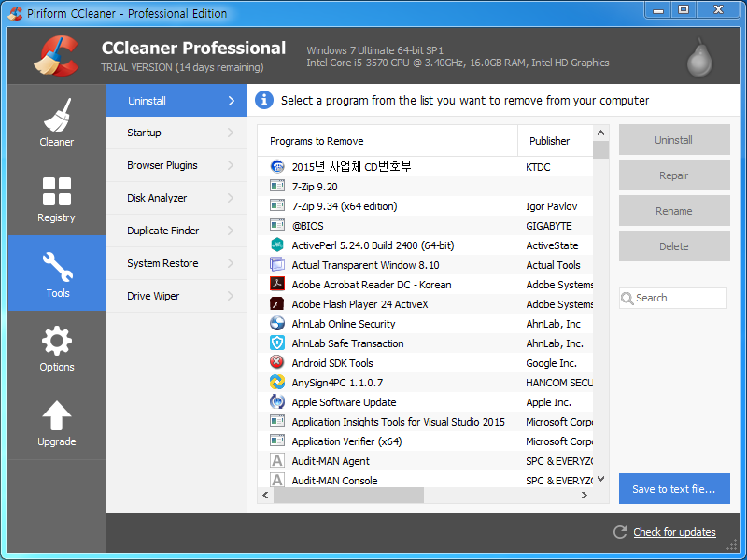Click the Apple Software Update icon
Screen dimensions: 747x560
(277, 402)
